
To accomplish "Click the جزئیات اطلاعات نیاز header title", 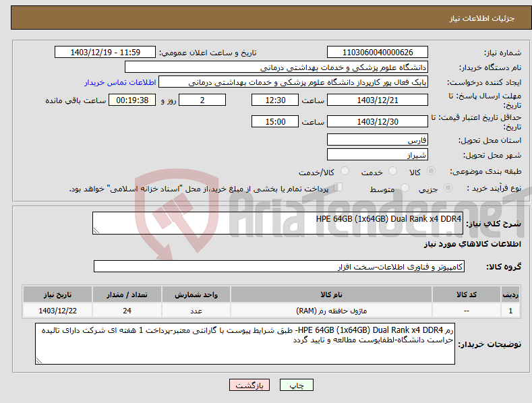I will [482, 18].
